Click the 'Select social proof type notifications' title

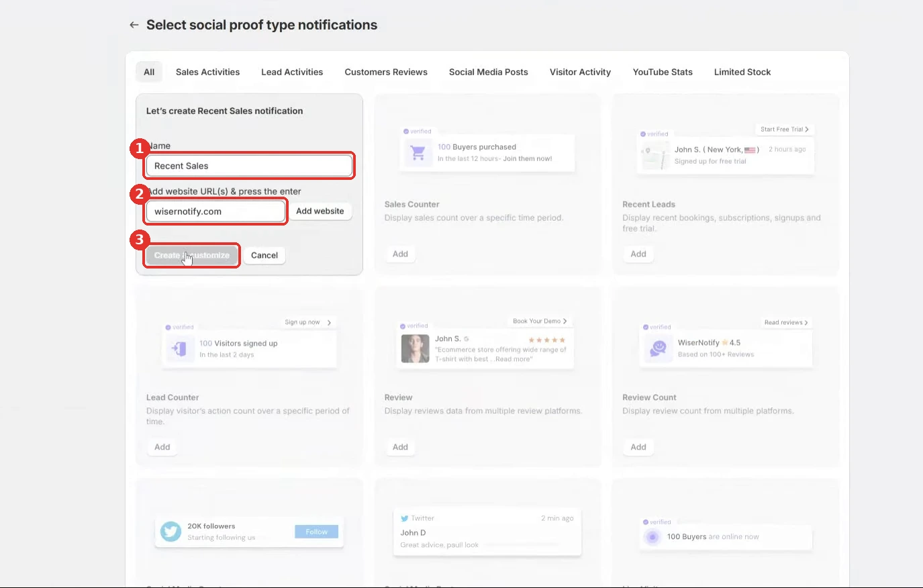(262, 25)
